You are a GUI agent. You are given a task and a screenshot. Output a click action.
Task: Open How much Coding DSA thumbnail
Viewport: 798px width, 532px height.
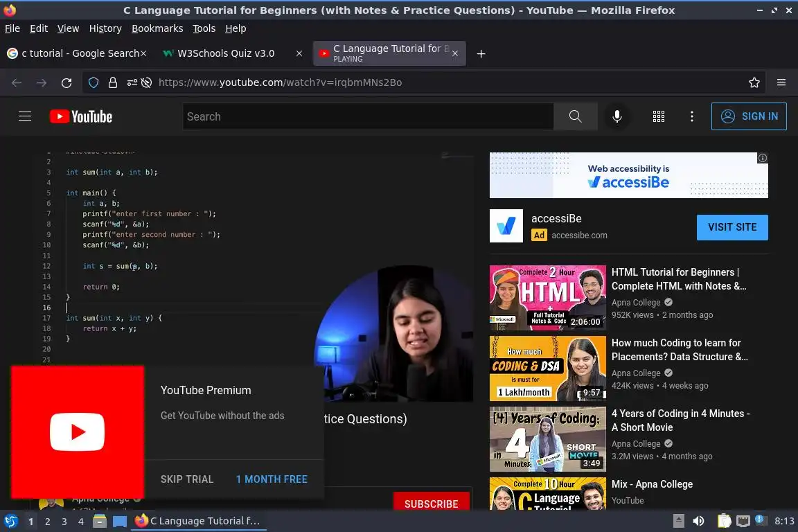click(548, 368)
